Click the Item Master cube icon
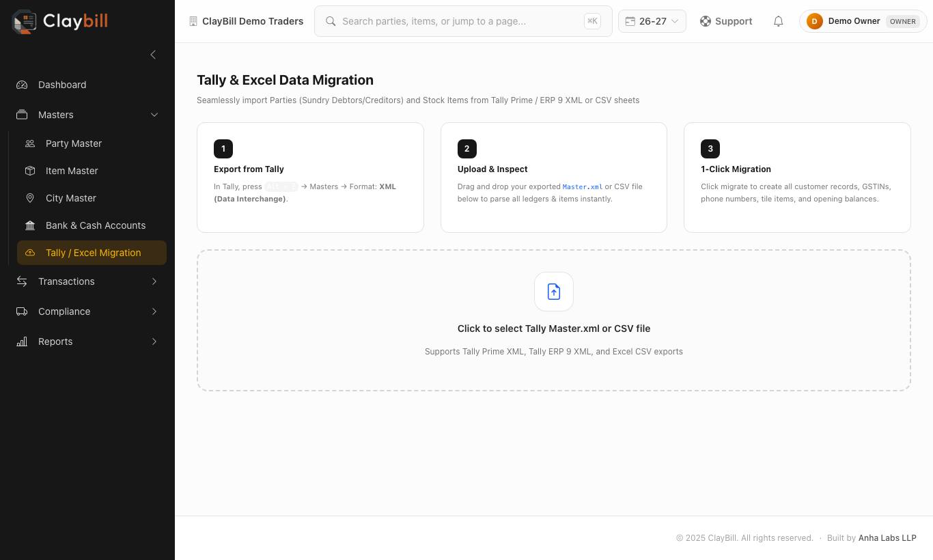This screenshot has width=933, height=560. pyautogui.click(x=30, y=171)
